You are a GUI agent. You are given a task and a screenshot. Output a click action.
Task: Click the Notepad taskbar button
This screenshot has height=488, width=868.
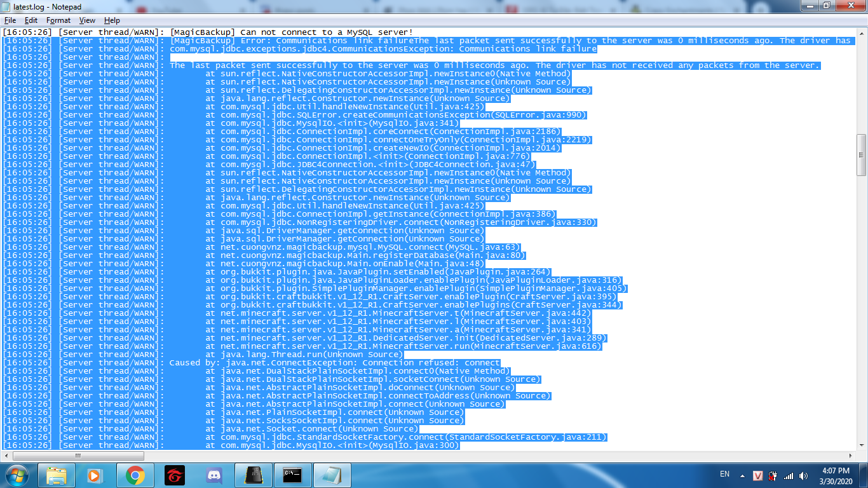point(332,475)
